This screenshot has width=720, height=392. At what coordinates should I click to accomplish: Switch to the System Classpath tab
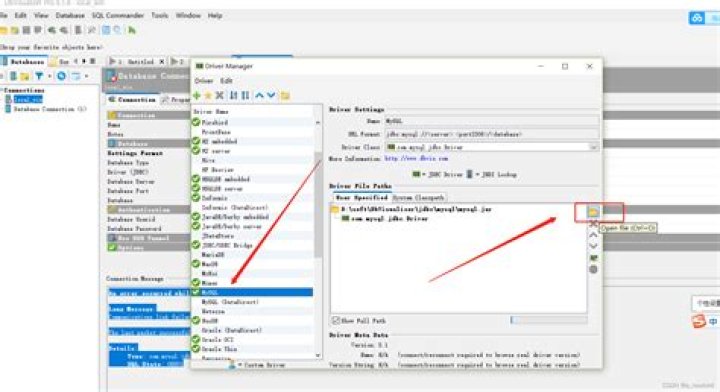point(418,197)
